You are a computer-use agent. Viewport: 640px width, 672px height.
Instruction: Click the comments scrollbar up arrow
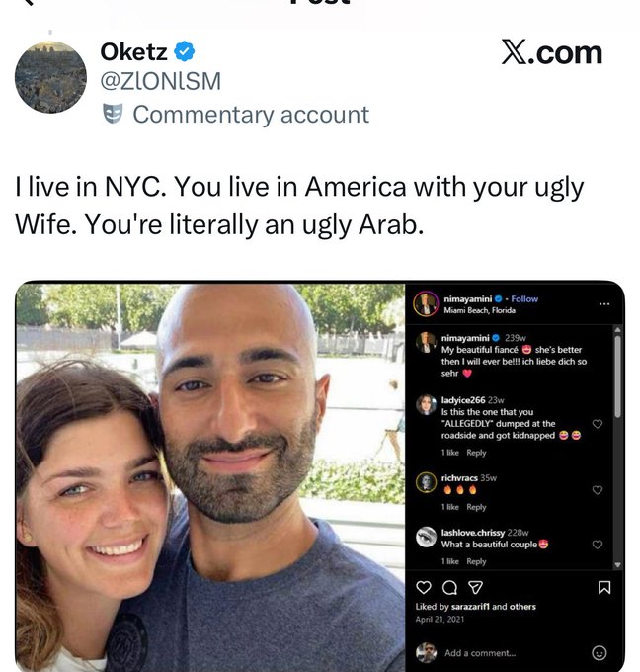[618, 329]
